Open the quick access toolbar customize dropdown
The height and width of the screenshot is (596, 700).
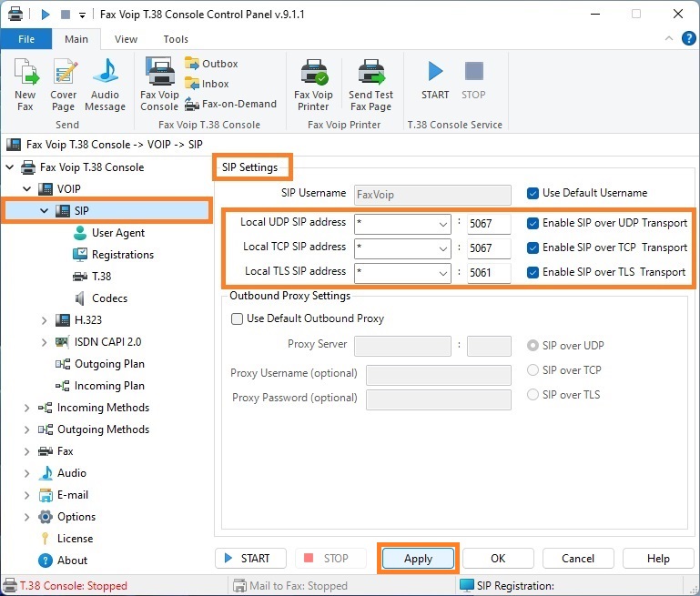pos(82,15)
